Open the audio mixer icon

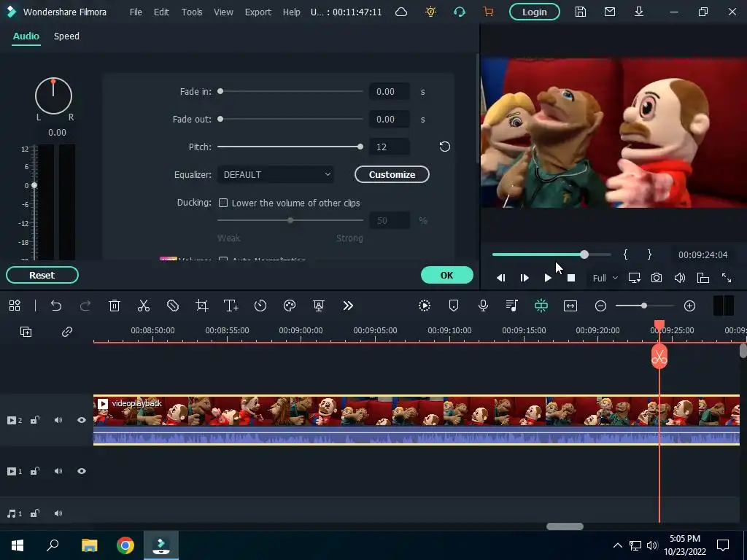[512, 306]
